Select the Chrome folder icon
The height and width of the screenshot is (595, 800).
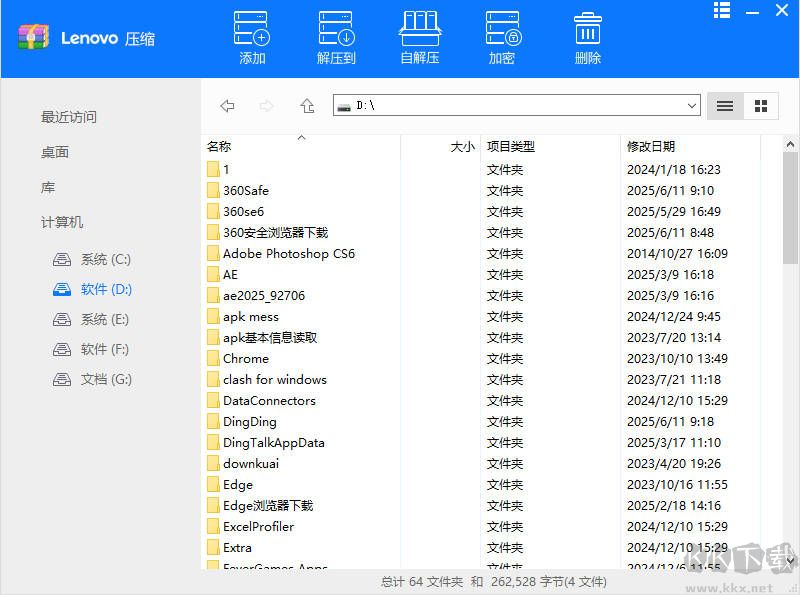coord(213,359)
